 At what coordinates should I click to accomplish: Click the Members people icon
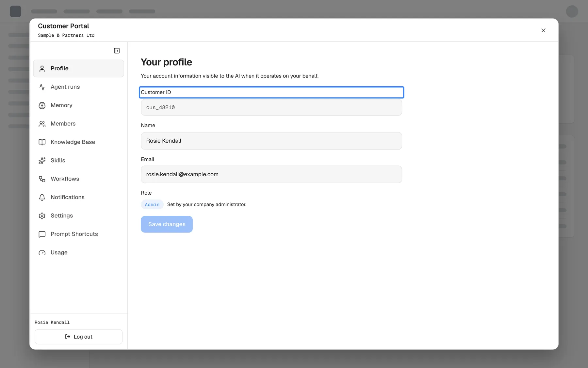point(42,124)
